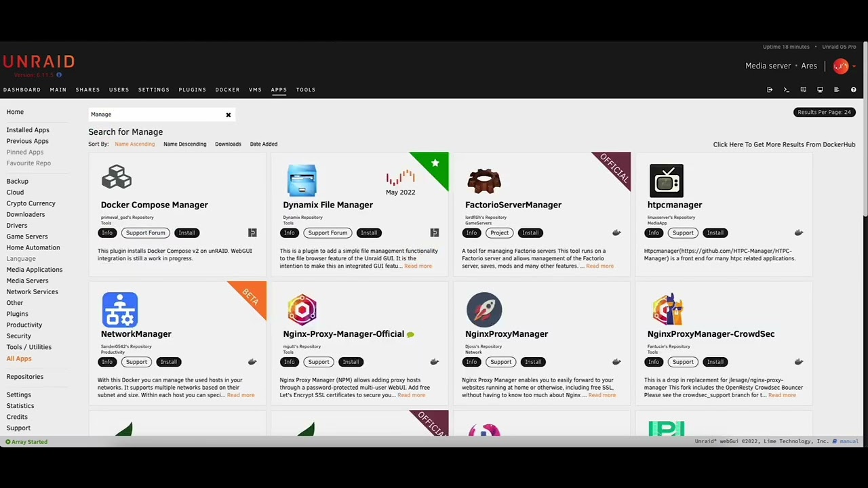Viewport: 868px width, 488px height.
Task: Click the docker whale icon on htpcmanager card
Action: tap(799, 232)
